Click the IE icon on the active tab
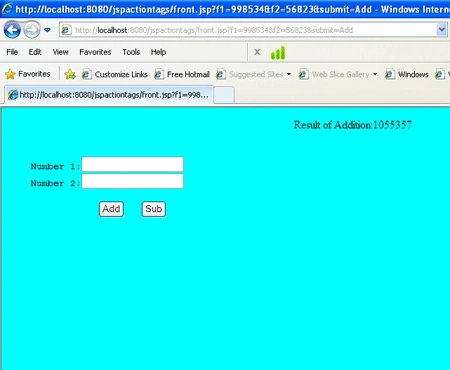 [x=13, y=95]
